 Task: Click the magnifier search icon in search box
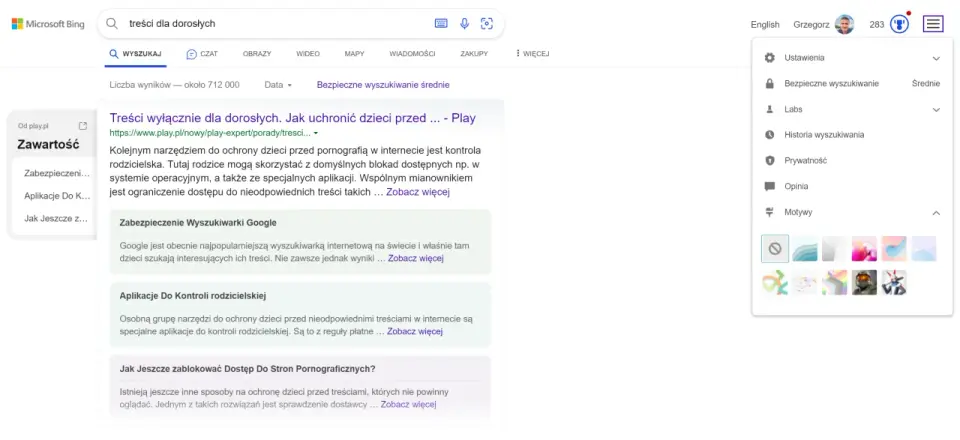tap(112, 24)
